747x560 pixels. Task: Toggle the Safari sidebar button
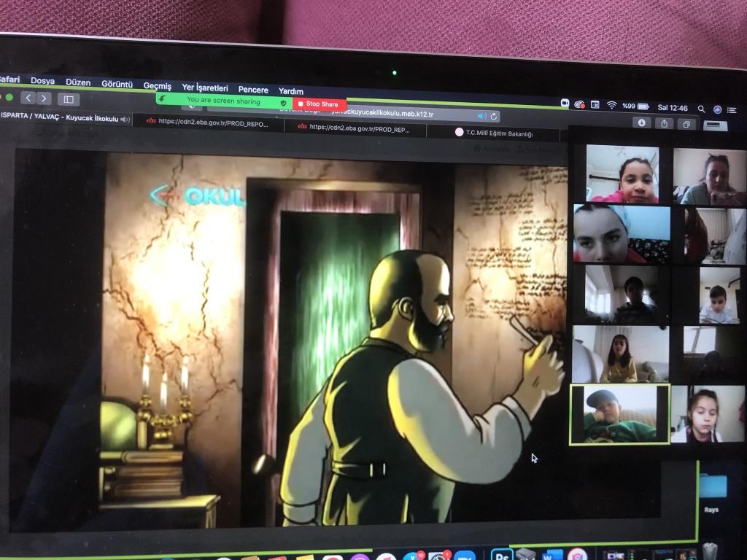tap(69, 99)
